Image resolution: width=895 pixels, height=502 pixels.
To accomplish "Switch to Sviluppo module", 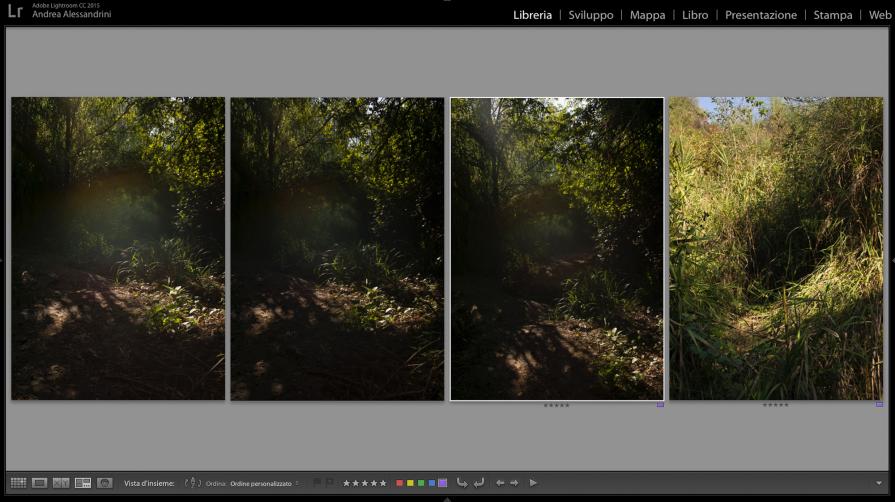I will [x=591, y=15].
